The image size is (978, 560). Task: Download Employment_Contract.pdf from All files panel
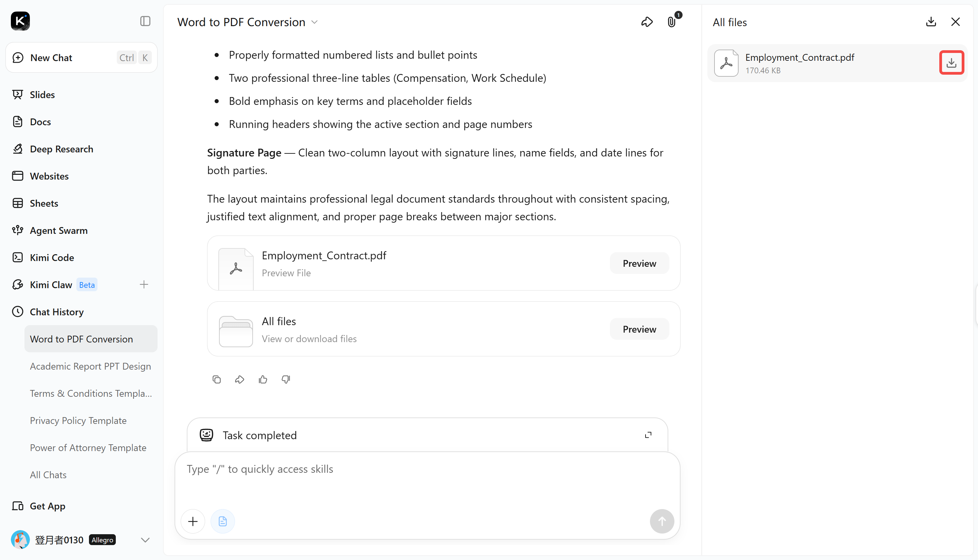tap(951, 63)
